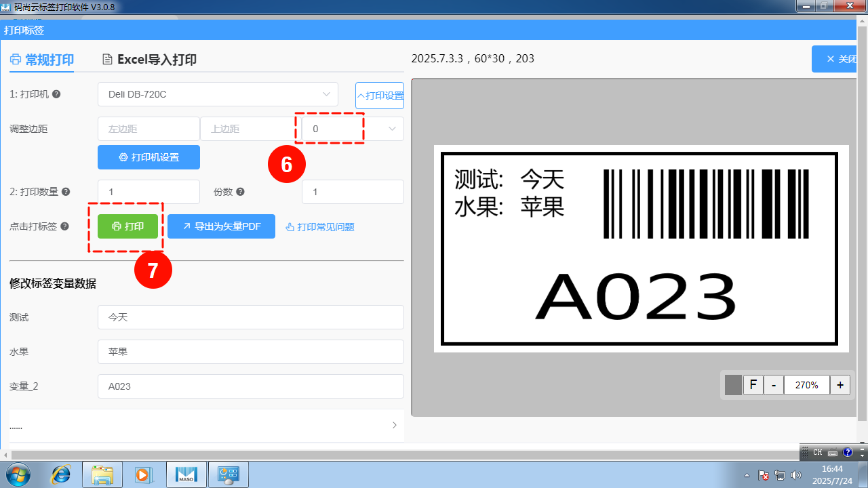Collapse the 打印设置 panel toggle
Image resolution: width=868 pixels, height=488 pixels.
coord(380,96)
